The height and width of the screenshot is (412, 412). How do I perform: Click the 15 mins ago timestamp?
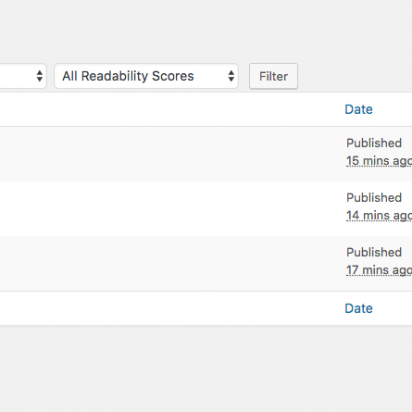click(379, 161)
